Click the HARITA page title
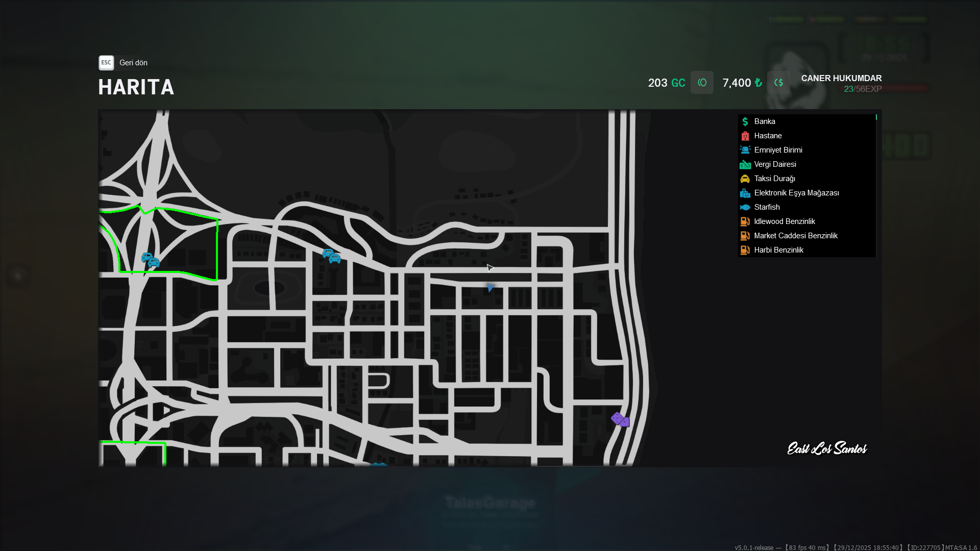The height and width of the screenshot is (551, 980). click(x=136, y=87)
